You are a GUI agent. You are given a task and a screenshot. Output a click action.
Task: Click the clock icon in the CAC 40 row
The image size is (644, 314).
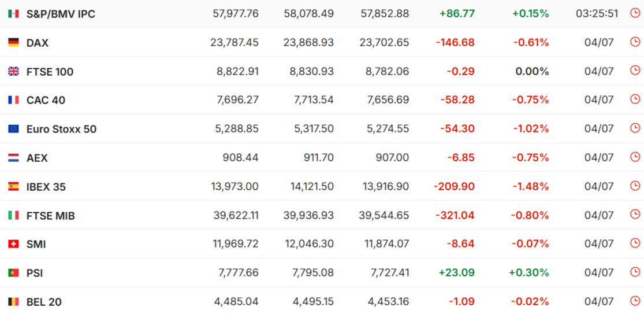pos(635,99)
